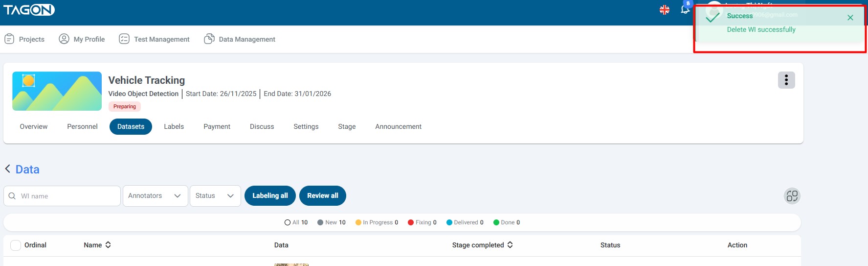Click the Vehicle Tracking project thumbnail
Viewport: 868px width, 266px height.
coord(57,91)
